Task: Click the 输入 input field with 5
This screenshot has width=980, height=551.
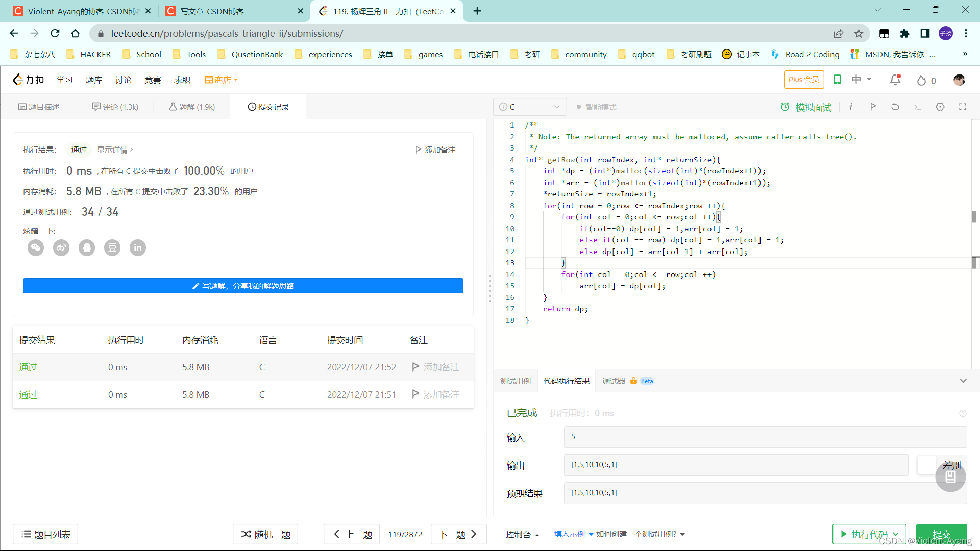Action: pyautogui.click(x=765, y=437)
